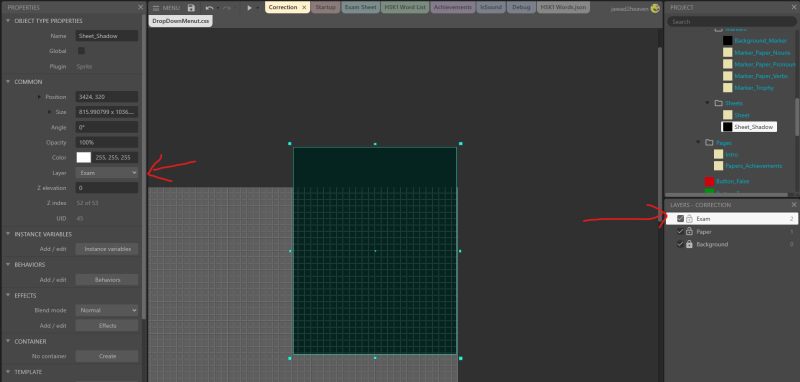Switch to HSK1 Word List tab
Image resolution: width=800 pixels, height=382 pixels.
click(405, 8)
